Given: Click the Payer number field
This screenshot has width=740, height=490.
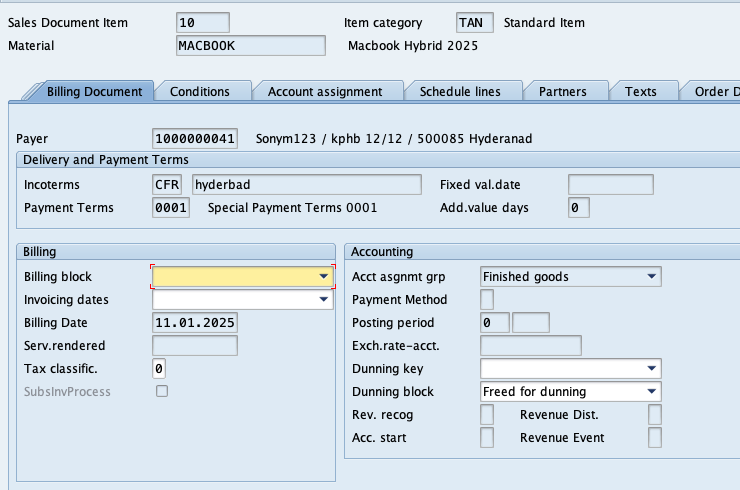Looking at the screenshot, I should [195, 138].
